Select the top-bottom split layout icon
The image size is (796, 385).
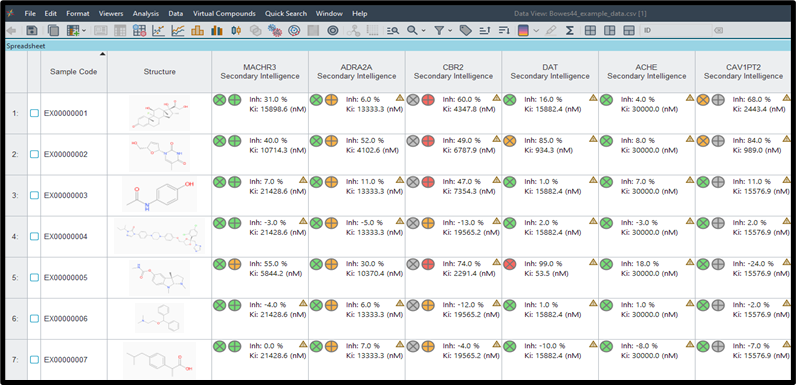pos(629,30)
